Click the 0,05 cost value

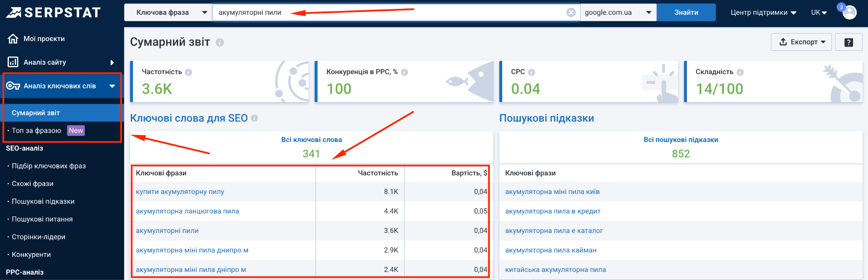coord(481,211)
